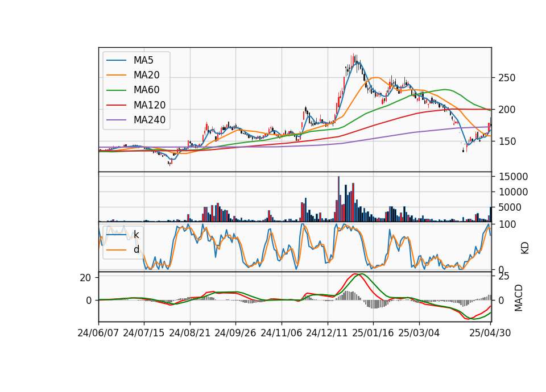Image resolution: width=546 pixels, height=392 pixels.
Task: Click the MA5 legend label
Action: click(143, 60)
